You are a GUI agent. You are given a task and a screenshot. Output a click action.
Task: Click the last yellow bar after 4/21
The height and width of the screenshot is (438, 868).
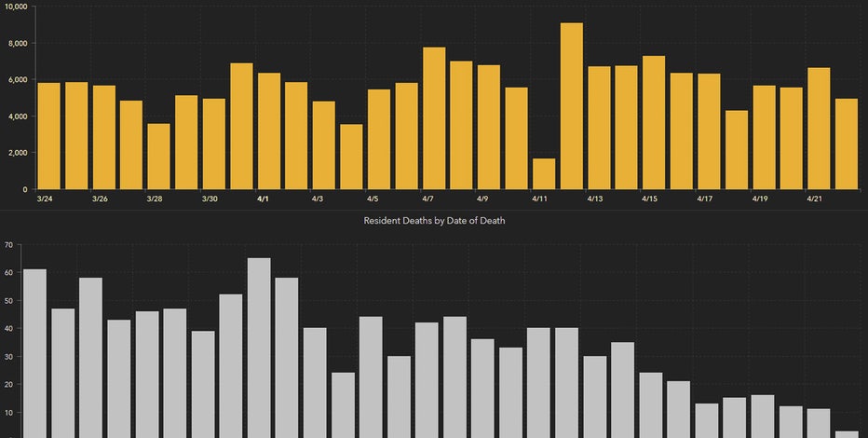[847, 144]
